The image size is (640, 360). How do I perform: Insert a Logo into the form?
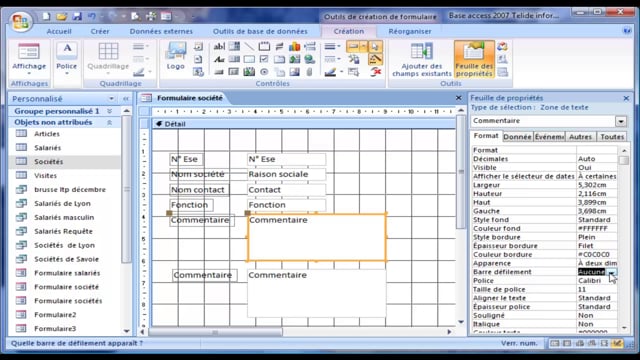pos(176,56)
